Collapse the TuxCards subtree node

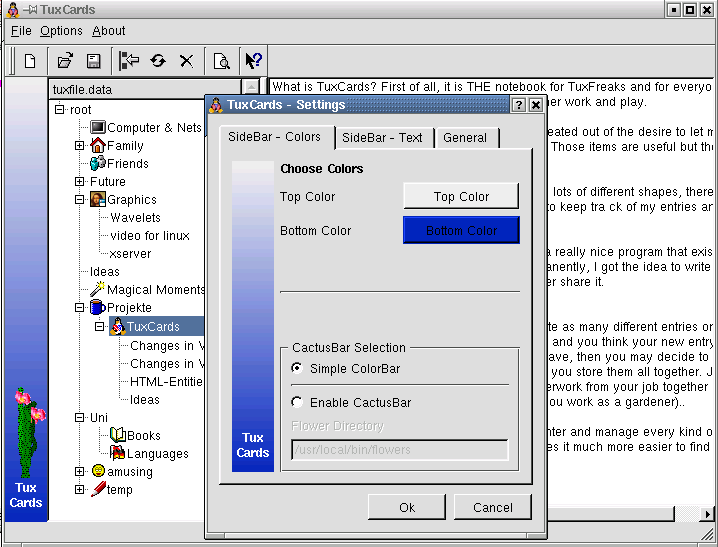click(99, 326)
